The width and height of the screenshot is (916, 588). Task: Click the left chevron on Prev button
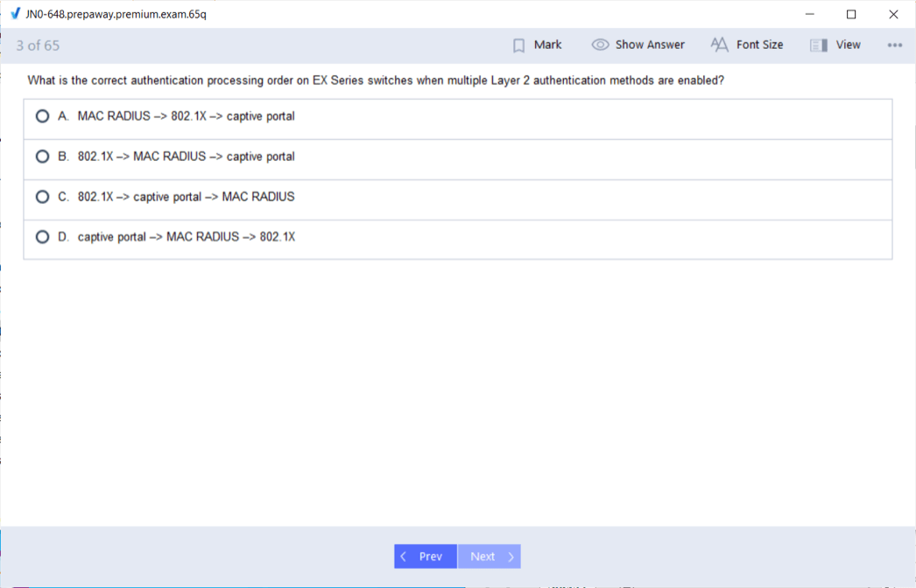403,556
